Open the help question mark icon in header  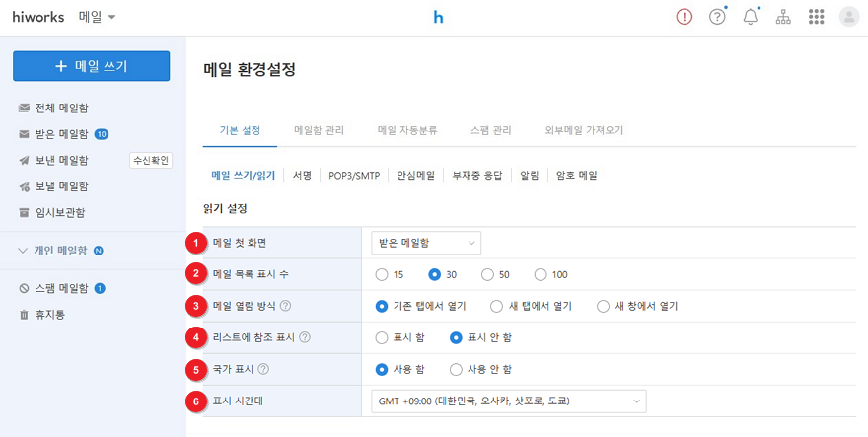tap(717, 17)
